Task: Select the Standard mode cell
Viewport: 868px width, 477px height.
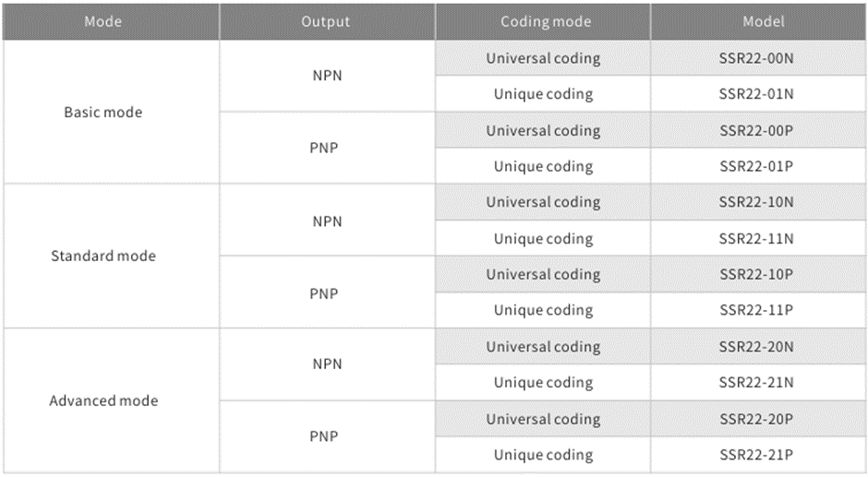Action: coord(102,256)
